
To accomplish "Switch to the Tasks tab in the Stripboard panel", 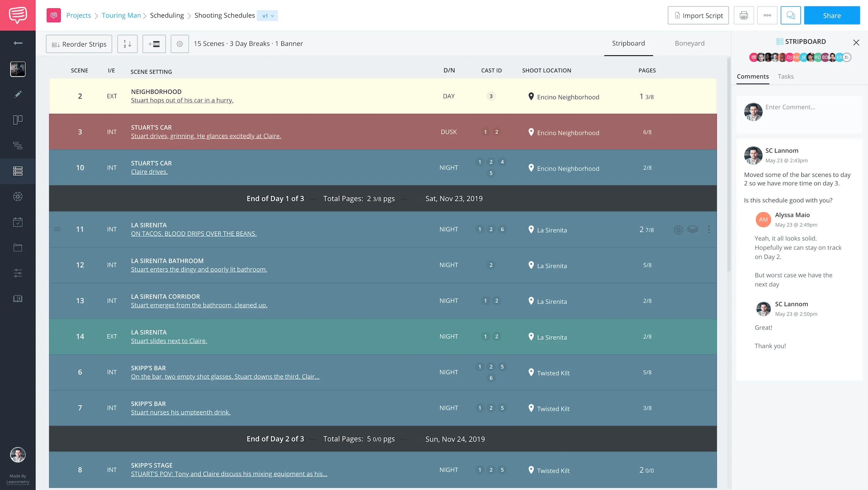I will pyautogui.click(x=786, y=76).
